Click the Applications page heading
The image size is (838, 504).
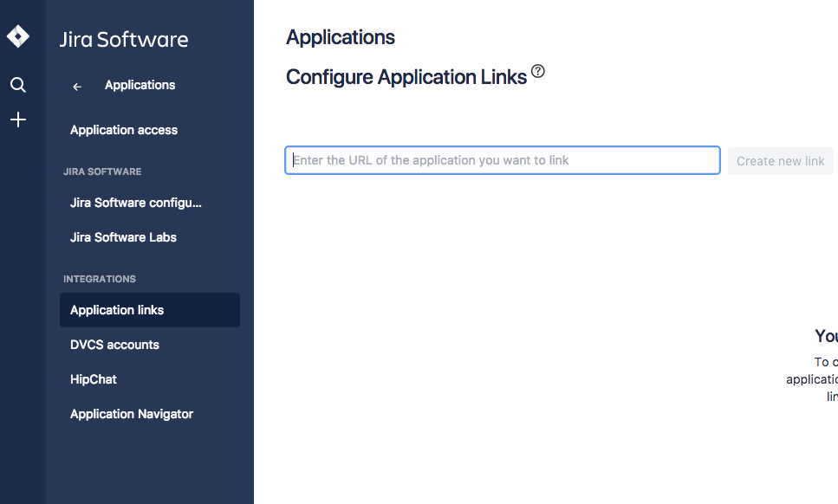coord(341,37)
